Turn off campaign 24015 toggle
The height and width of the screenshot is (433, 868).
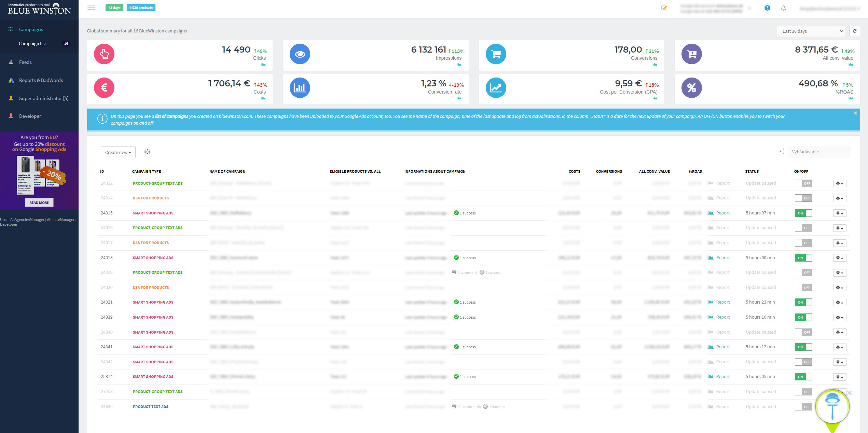pos(803,213)
